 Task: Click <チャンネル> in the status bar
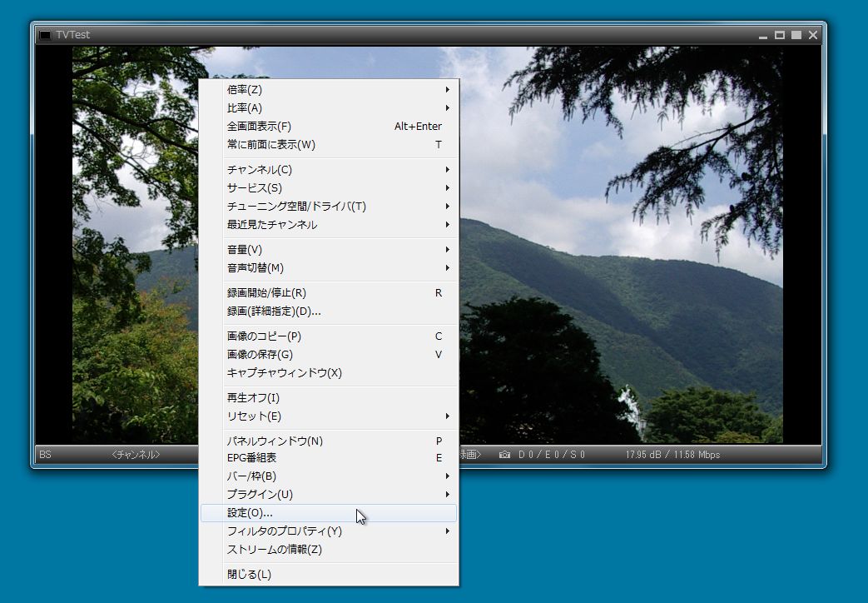(136, 455)
